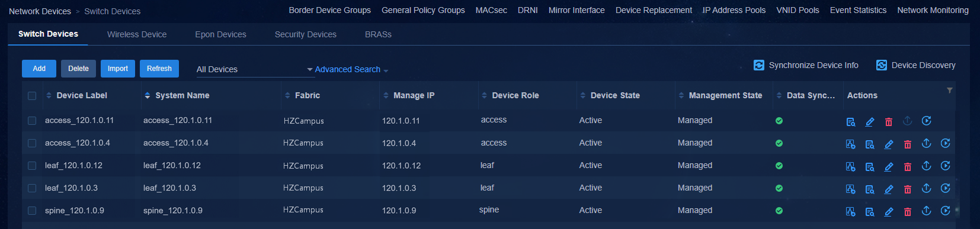This screenshot has width=980, height=229.
Task: Click the Network Devices breadcrumb link
Action: coord(40,11)
